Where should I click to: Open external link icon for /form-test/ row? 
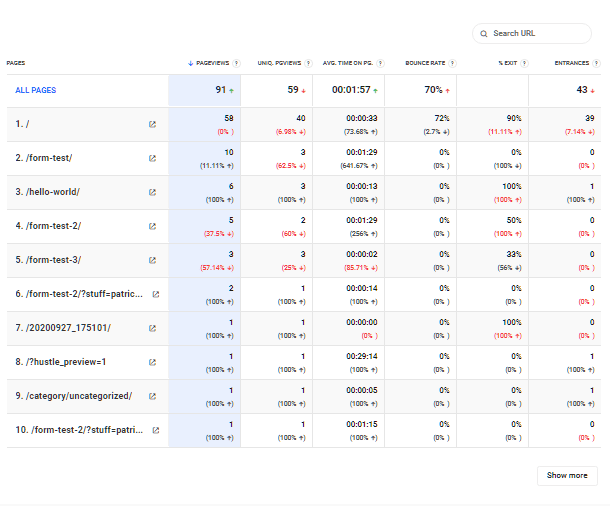point(152,158)
